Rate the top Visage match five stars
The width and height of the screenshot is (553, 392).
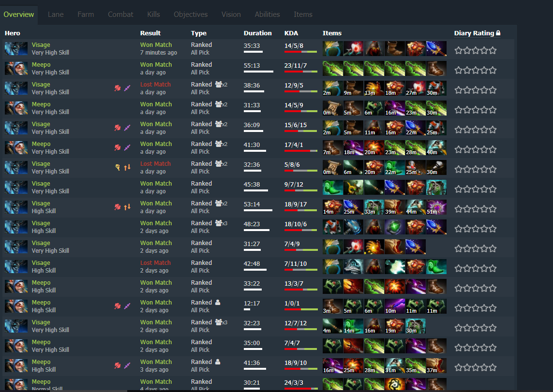click(x=493, y=50)
